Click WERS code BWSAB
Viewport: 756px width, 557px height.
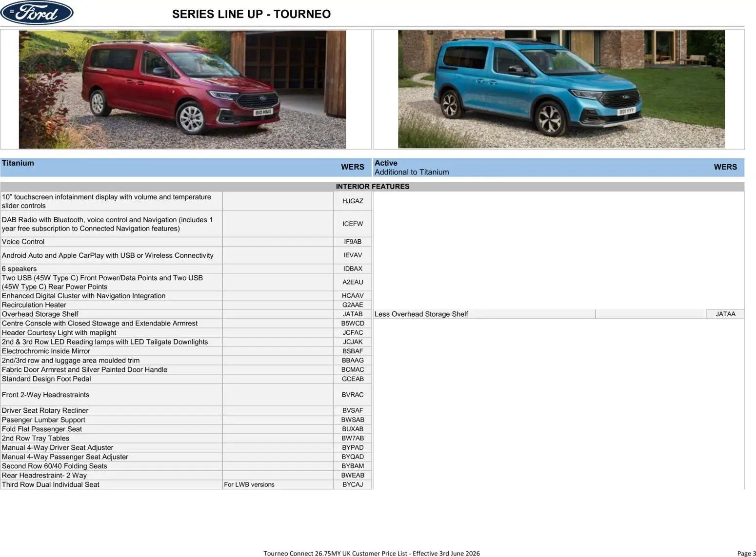click(x=353, y=420)
